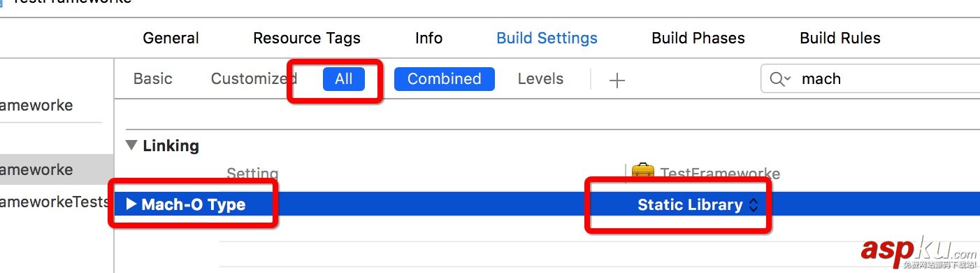The image size is (980, 273).
Task: Switch to Basic settings filter
Action: point(153,79)
